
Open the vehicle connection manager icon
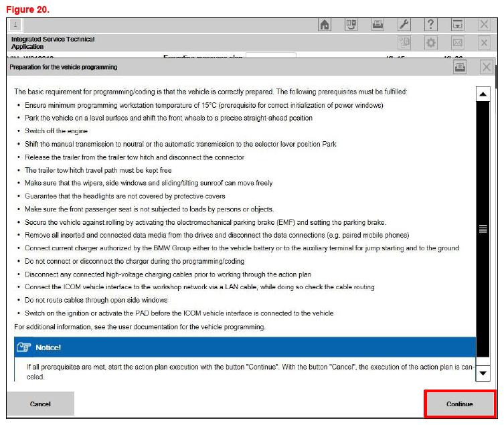(x=351, y=25)
